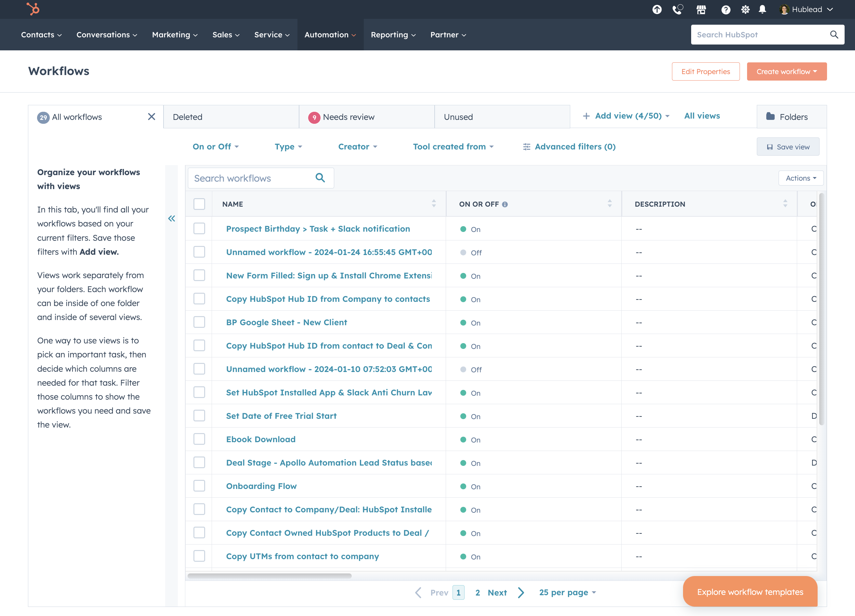The width and height of the screenshot is (855, 616).
Task: Click the HubSpot sprocket logo
Action: point(33,9)
